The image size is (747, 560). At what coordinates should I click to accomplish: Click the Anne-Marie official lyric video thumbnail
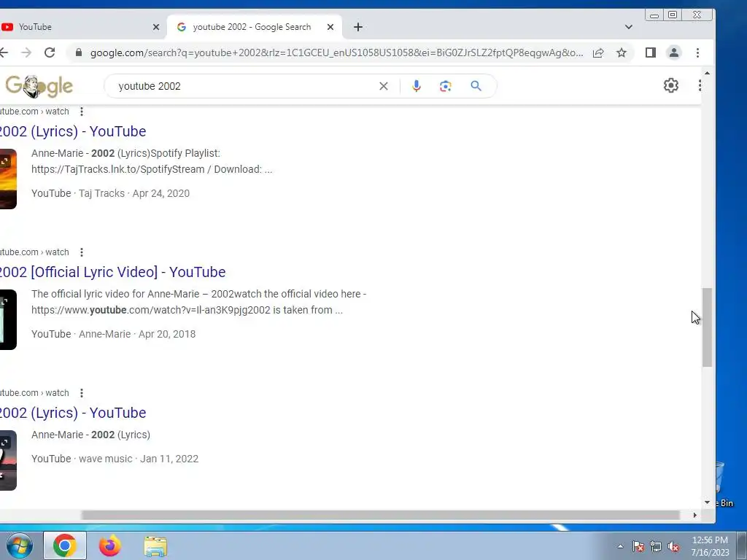point(8,319)
